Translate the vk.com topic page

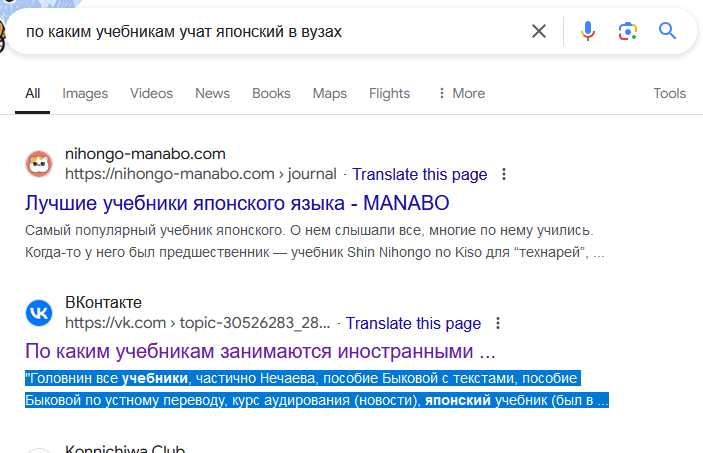point(413,323)
